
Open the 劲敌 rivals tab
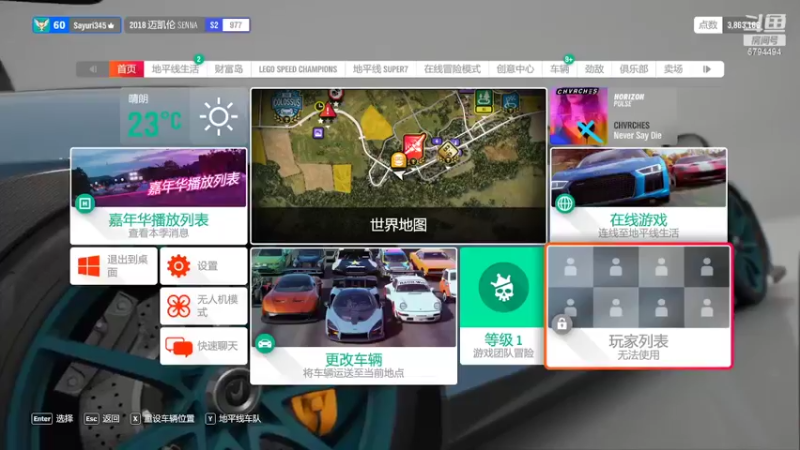(594, 69)
